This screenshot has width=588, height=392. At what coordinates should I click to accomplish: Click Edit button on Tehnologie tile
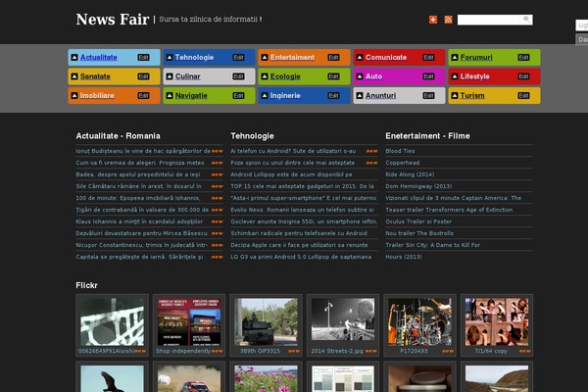tap(238, 58)
